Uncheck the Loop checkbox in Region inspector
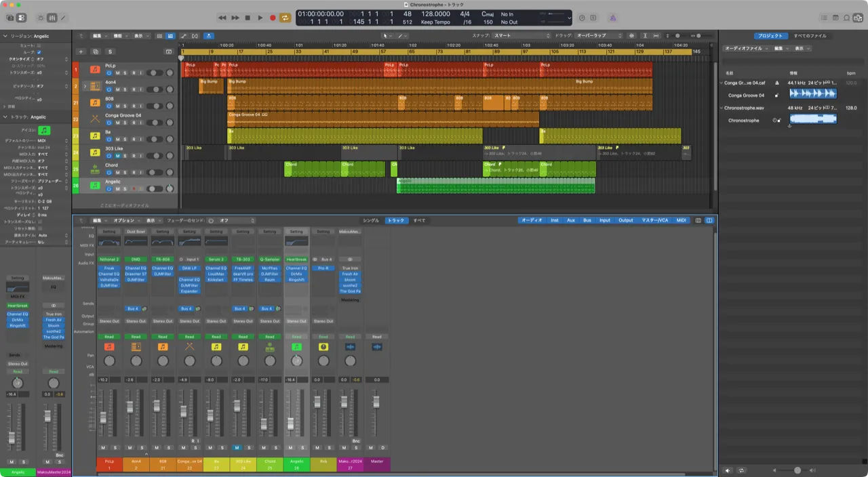Screen dimensions: 868x477 [x=39, y=52]
